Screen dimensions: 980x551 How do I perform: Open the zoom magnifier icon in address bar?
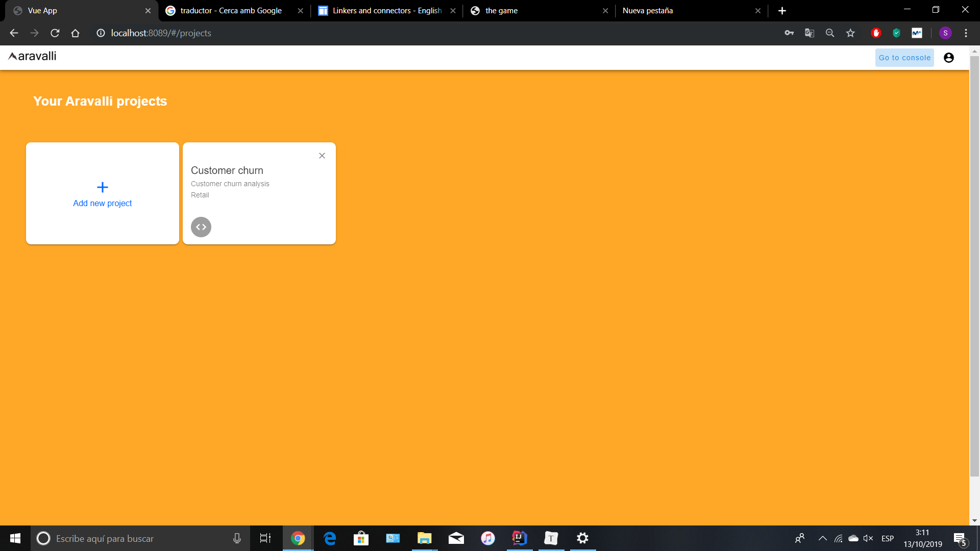tap(830, 33)
